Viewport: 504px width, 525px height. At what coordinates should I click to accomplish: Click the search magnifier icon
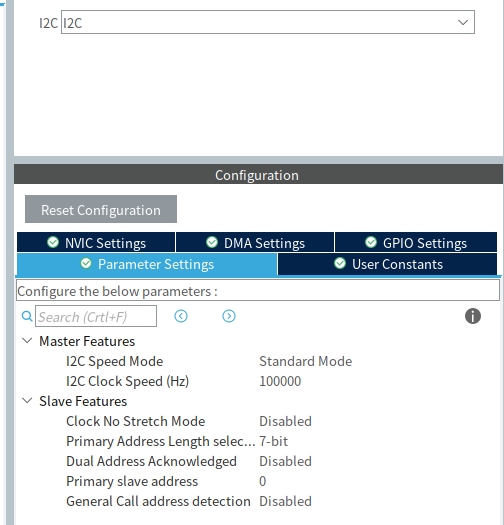coord(27,316)
